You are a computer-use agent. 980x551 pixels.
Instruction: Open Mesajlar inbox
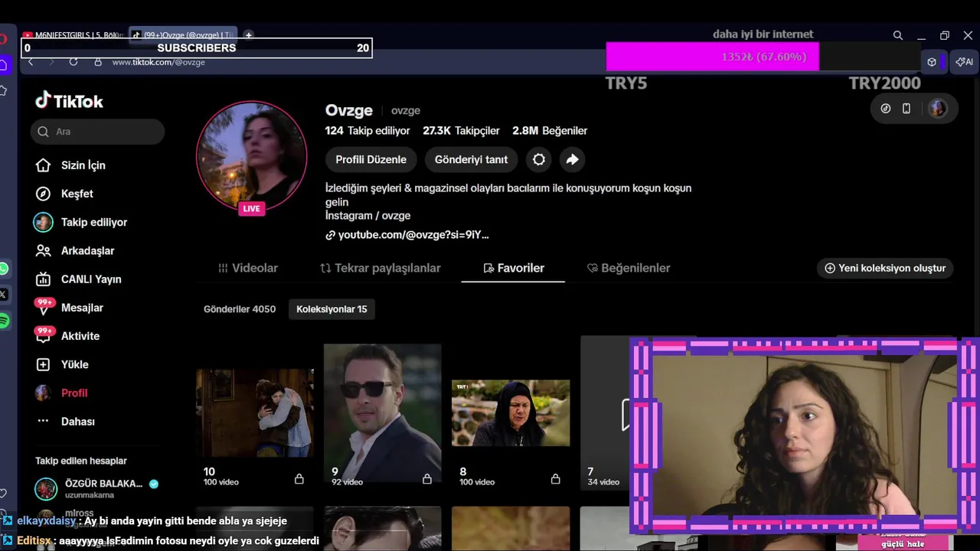point(82,308)
